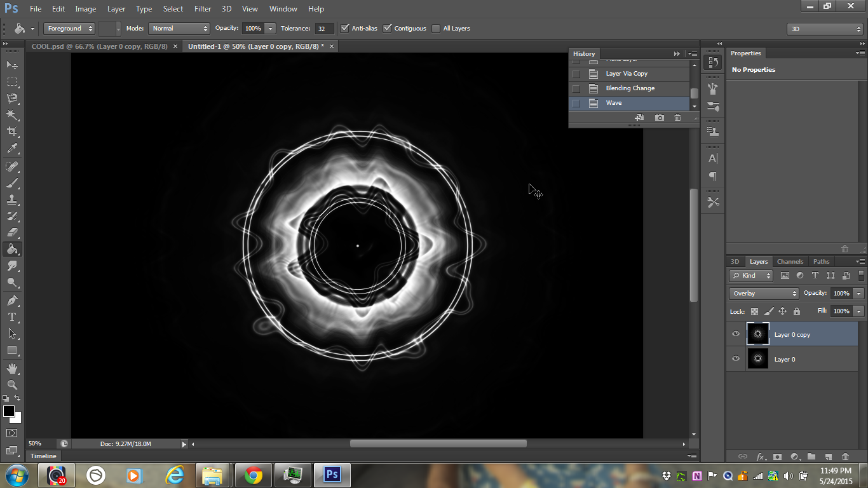Select the Dodge tool
Viewport: 868px width, 488px height.
[x=12, y=282]
